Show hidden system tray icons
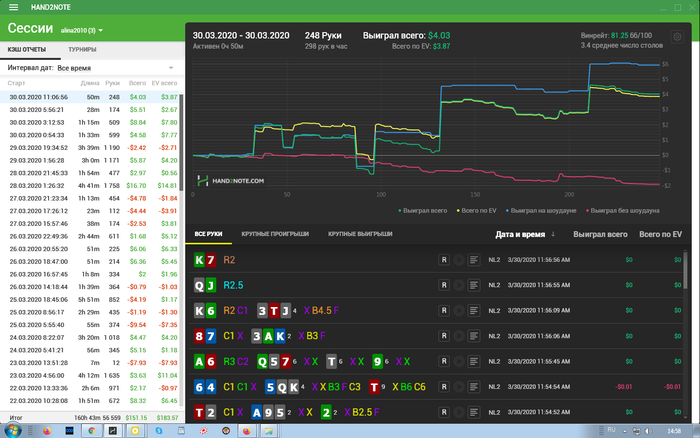 (625, 431)
